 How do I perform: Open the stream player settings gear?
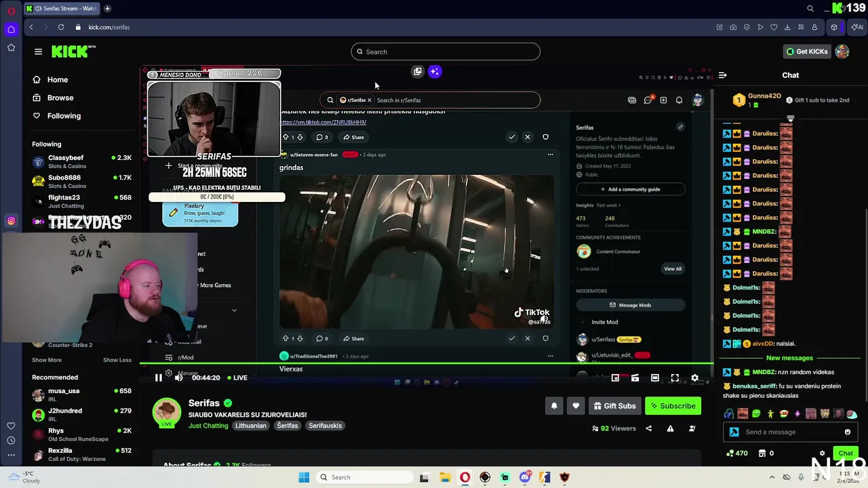click(694, 378)
